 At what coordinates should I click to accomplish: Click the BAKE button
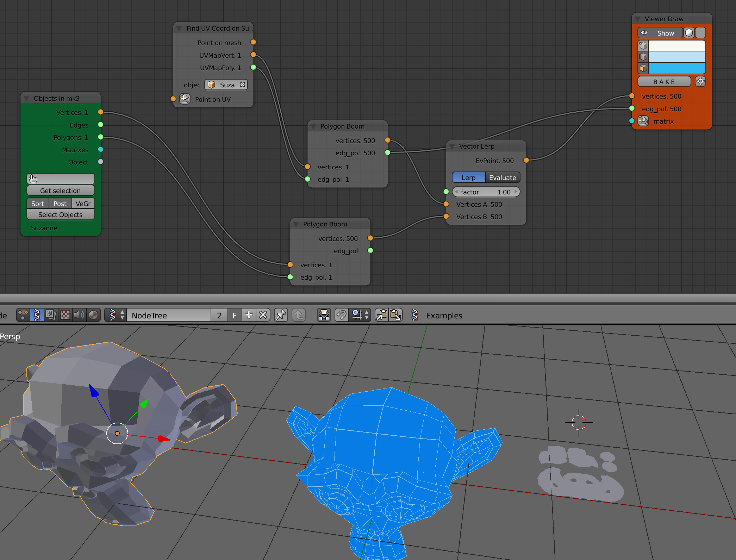(664, 81)
